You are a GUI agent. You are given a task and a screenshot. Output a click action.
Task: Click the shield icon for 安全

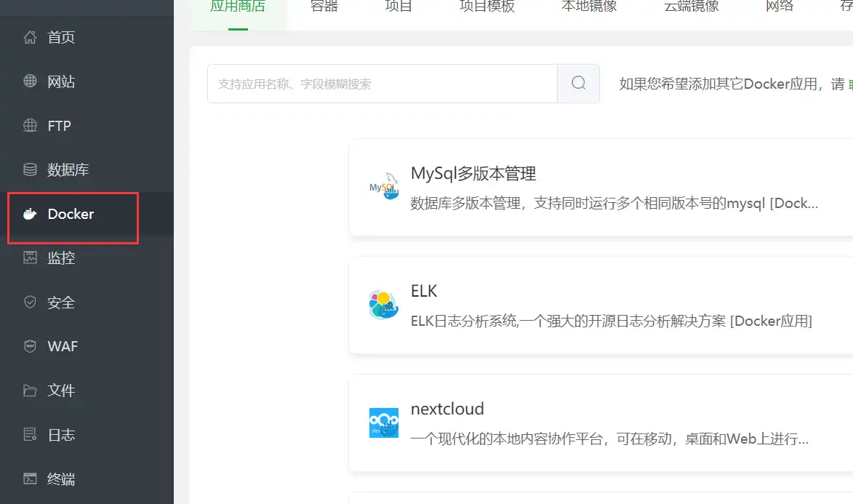30,302
